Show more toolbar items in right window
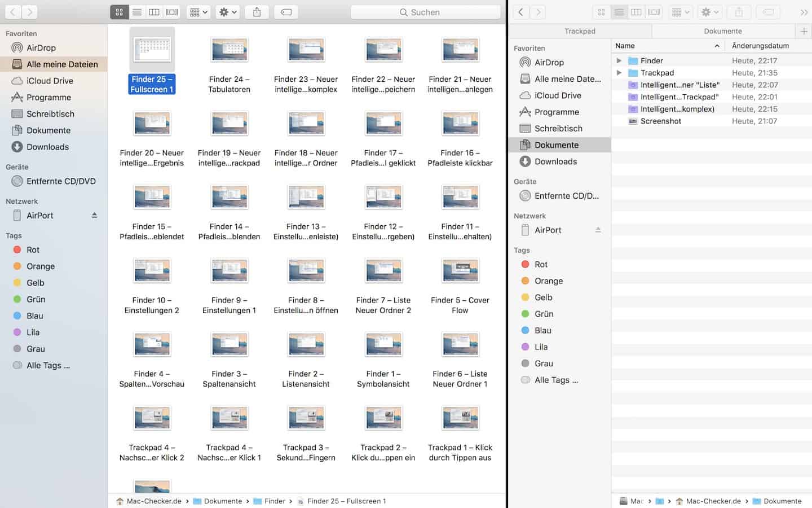 (804, 12)
